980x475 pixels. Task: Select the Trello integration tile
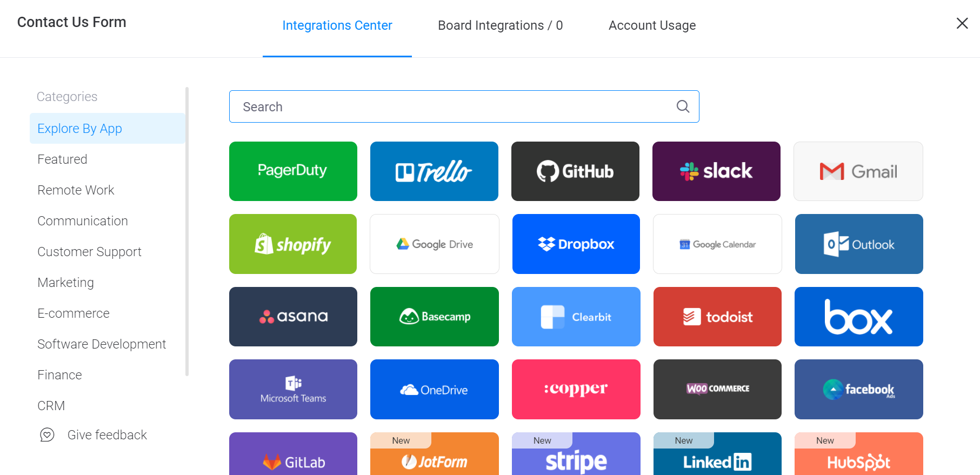(434, 171)
